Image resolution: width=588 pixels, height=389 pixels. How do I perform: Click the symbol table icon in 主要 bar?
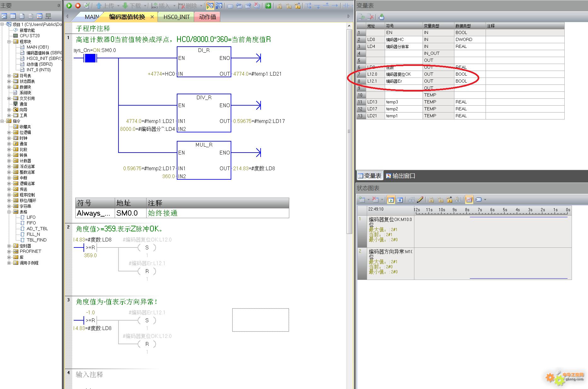[x=4, y=16]
